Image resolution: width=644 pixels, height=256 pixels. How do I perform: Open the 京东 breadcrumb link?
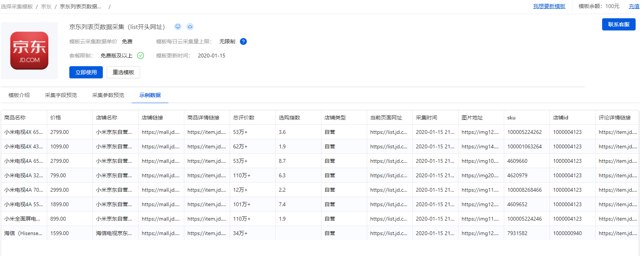point(46,6)
